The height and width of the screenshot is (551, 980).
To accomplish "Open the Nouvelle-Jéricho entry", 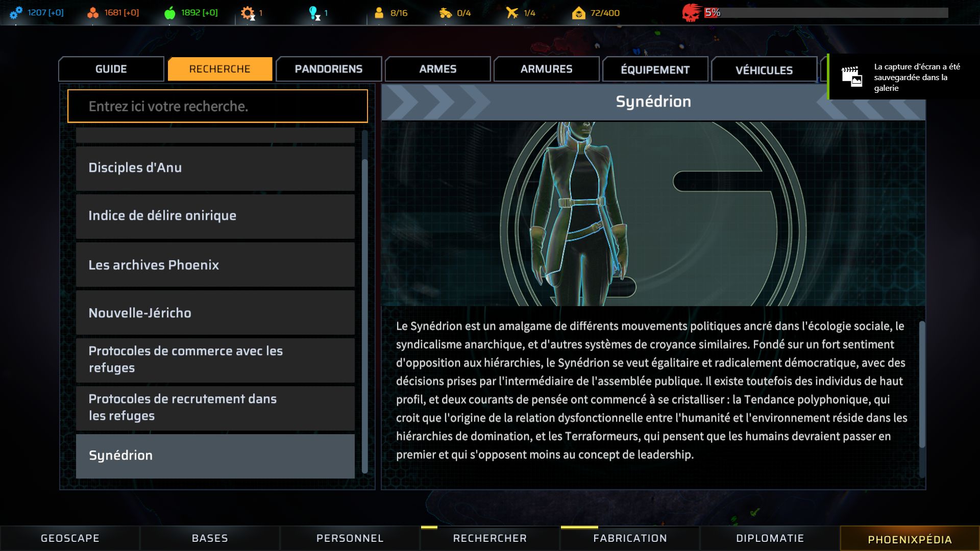I will 215,313.
